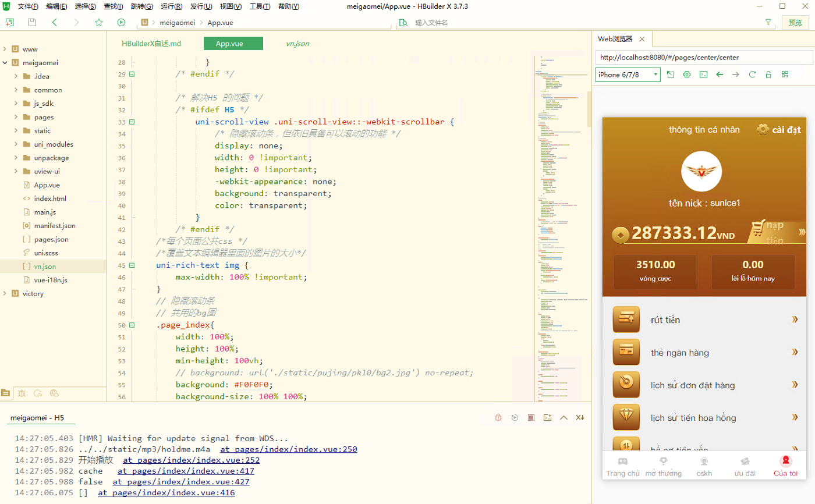This screenshot has width=815, height=504.
Task: Click the localhost URL address field
Action: pyautogui.click(x=703, y=58)
